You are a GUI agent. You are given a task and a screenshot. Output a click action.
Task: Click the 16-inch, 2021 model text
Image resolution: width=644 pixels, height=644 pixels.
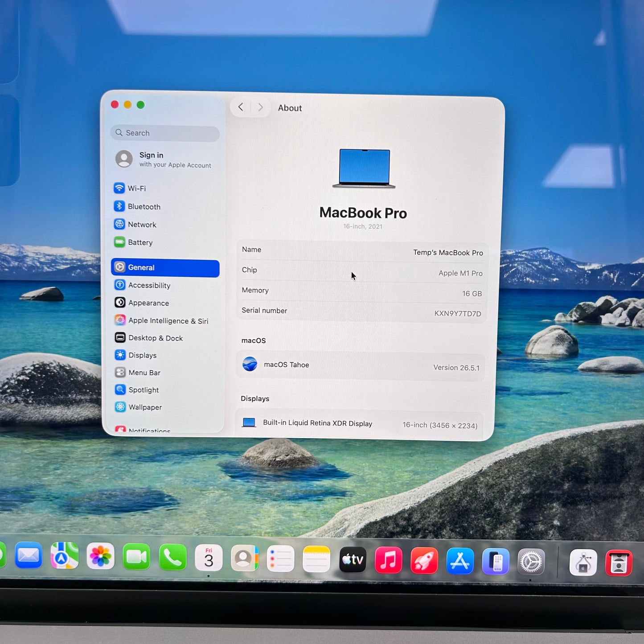(363, 226)
